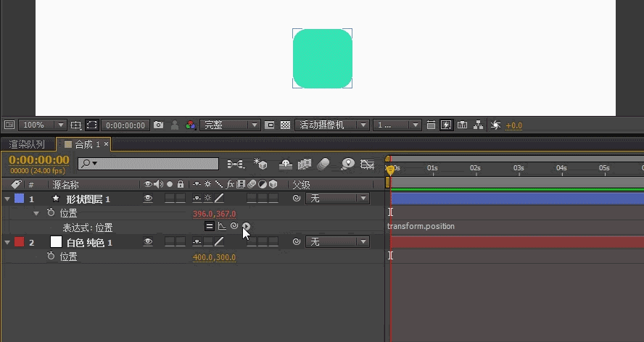Hide the 形状图层 1 layer eye
The height and width of the screenshot is (342, 644).
click(x=148, y=199)
